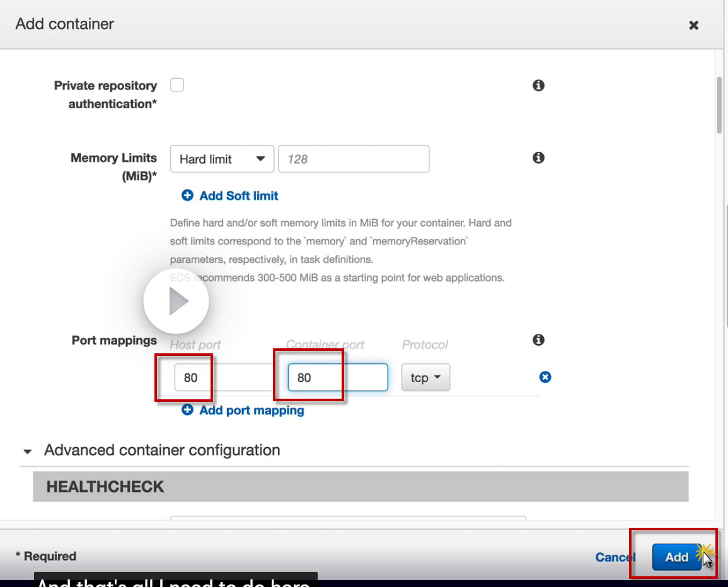Click the Add Soft limit link

click(239, 196)
